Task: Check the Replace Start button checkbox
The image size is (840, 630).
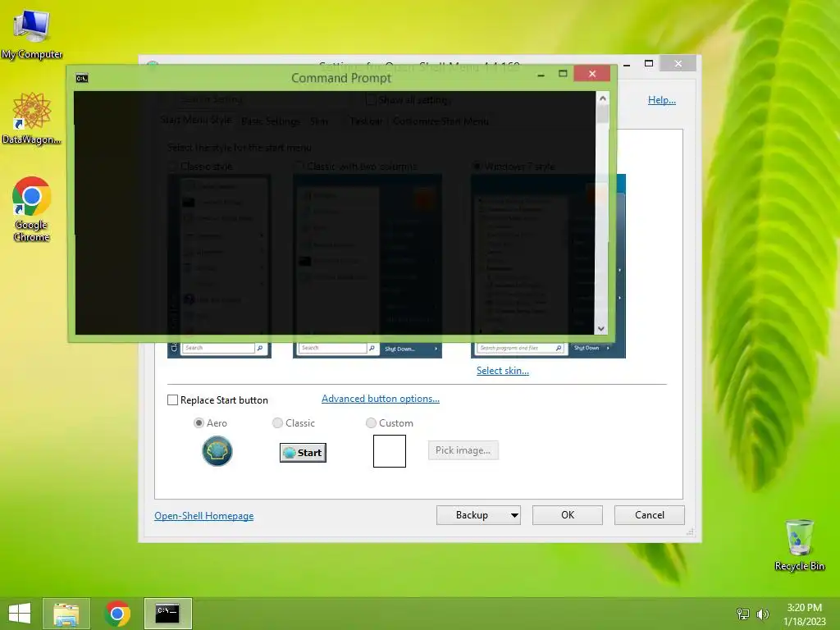Action: pyautogui.click(x=172, y=400)
